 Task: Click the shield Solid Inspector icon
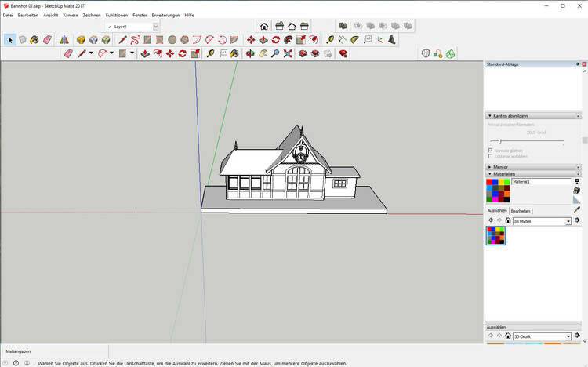click(x=425, y=53)
